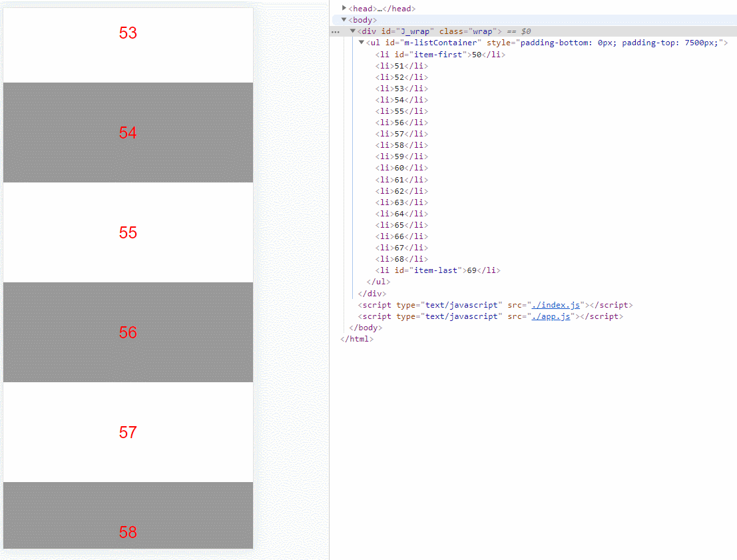
Task: Select the li 67 node
Action: 401,247
